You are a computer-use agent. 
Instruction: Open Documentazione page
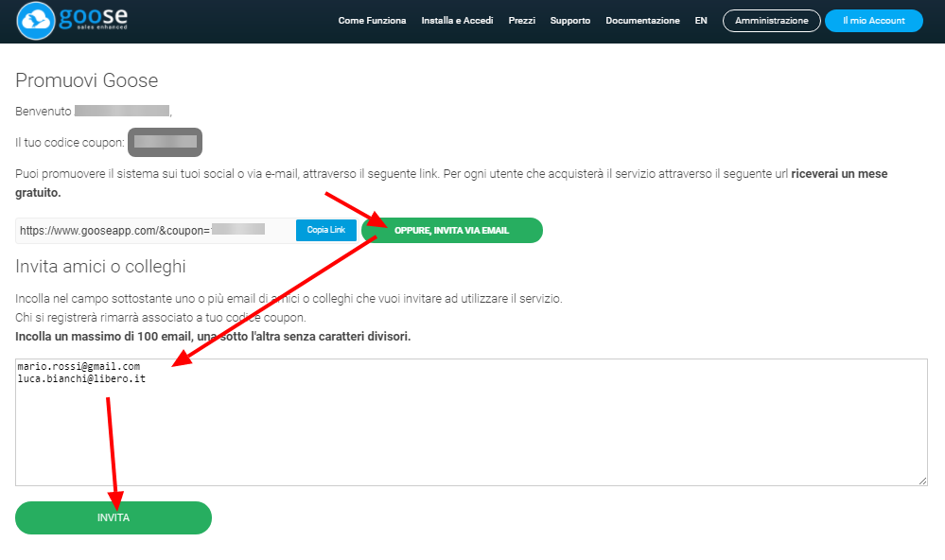point(642,21)
